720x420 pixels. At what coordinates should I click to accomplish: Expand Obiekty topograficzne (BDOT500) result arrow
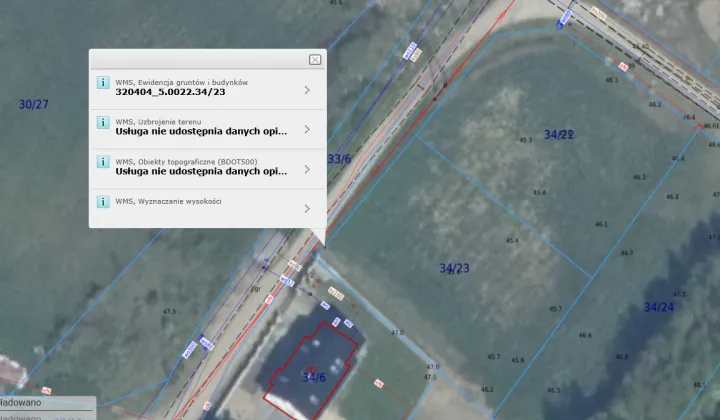pos(307,169)
